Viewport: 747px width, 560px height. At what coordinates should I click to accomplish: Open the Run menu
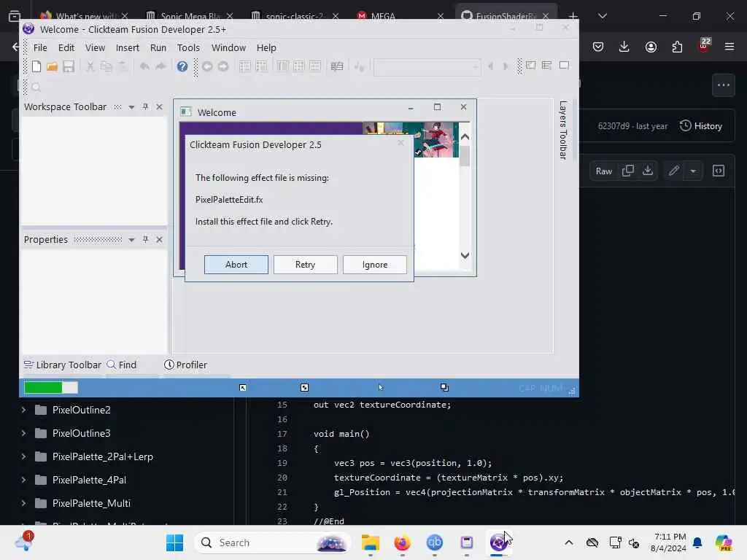[158, 47]
